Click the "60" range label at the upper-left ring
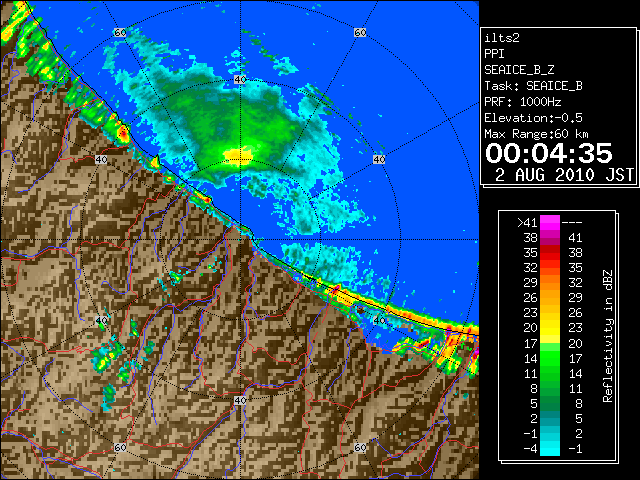The width and height of the screenshot is (640, 480). tap(120, 32)
